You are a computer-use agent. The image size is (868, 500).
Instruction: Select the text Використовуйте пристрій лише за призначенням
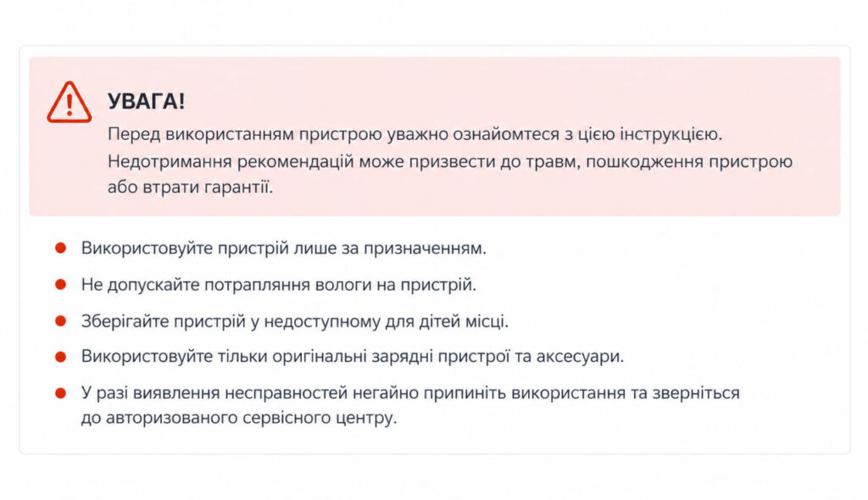pyautogui.click(x=283, y=248)
